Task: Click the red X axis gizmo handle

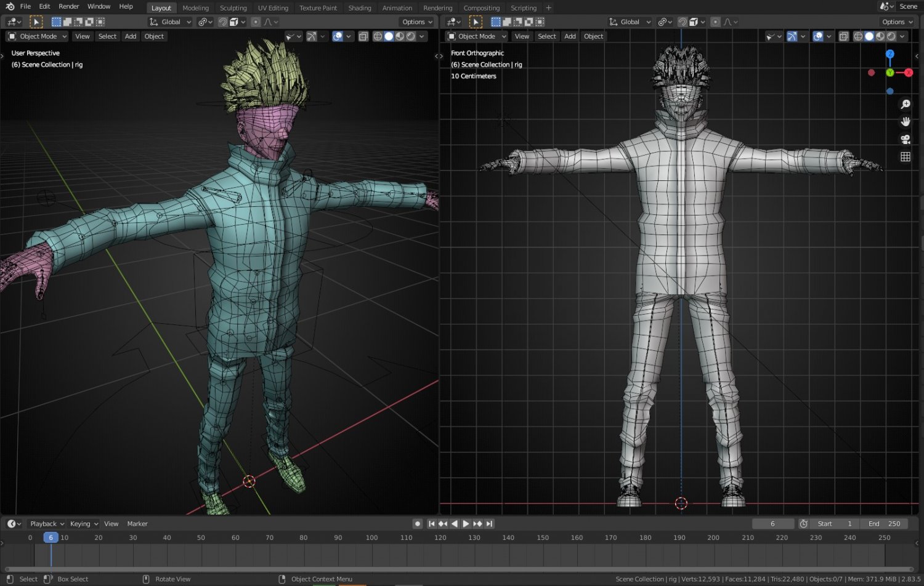Action: click(909, 73)
